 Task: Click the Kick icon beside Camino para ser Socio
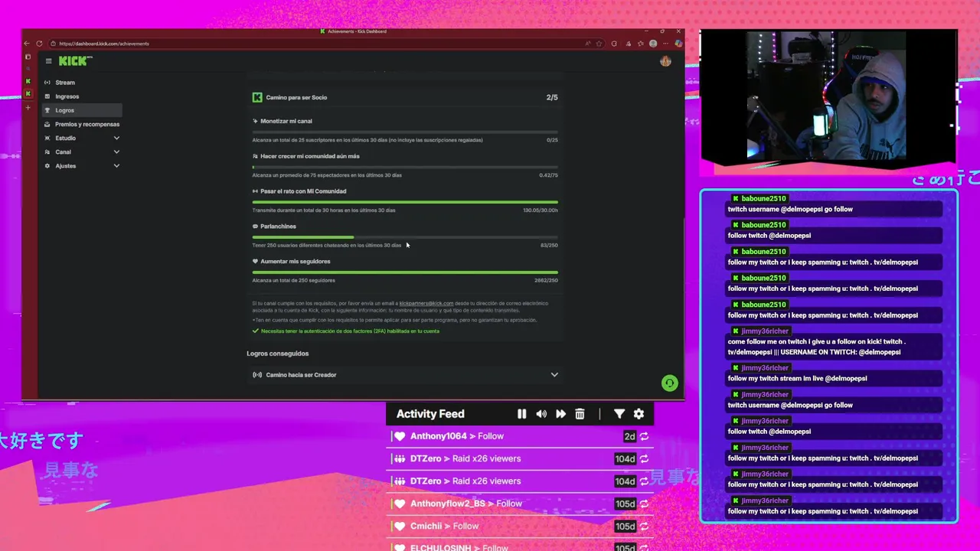click(x=257, y=97)
